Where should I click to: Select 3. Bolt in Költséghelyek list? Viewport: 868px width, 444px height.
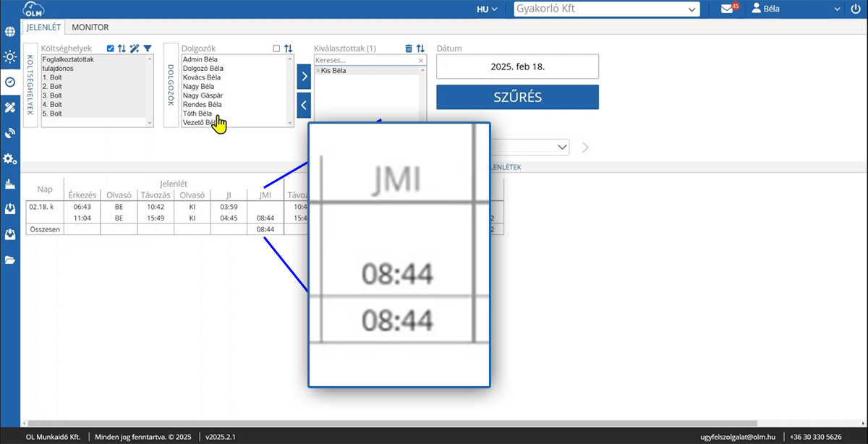[x=94, y=95]
